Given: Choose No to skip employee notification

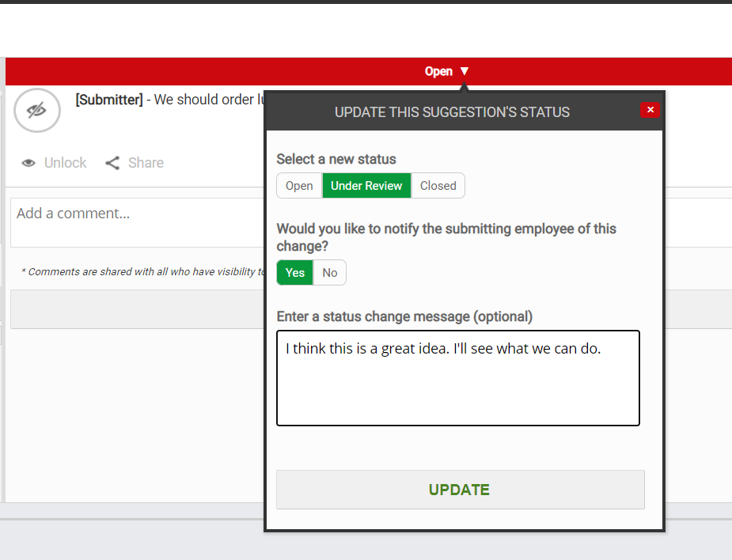Looking at the screenshot, I should pos(329,272).
